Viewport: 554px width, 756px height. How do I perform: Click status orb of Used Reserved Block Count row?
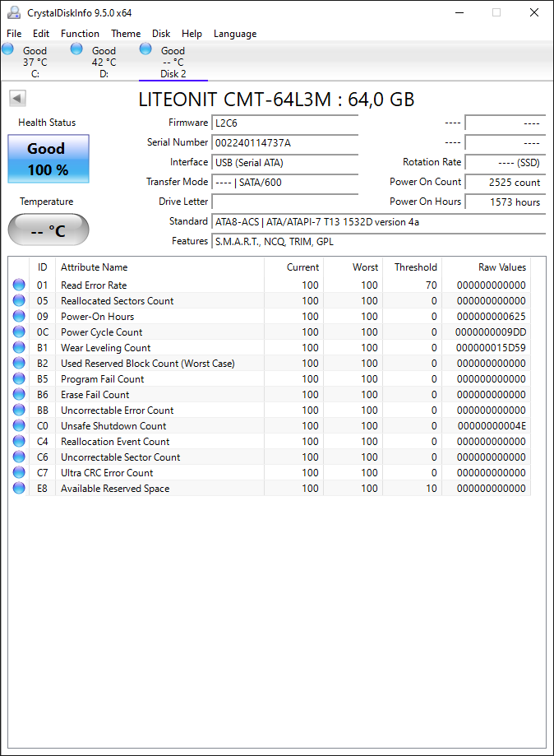pyautogui.click(x=19, y=363)
